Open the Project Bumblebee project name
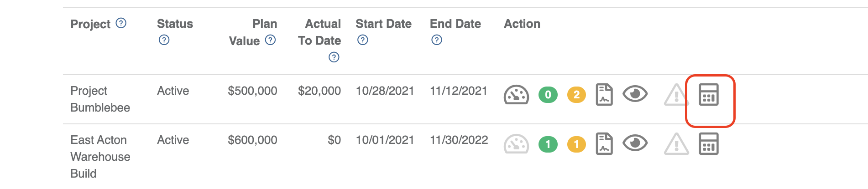Screen dimensions: 868x189 (100, 99)
